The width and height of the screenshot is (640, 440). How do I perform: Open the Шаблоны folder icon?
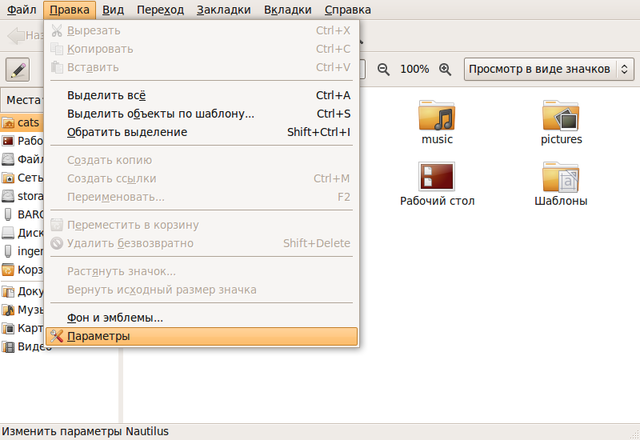coord(561,178)
